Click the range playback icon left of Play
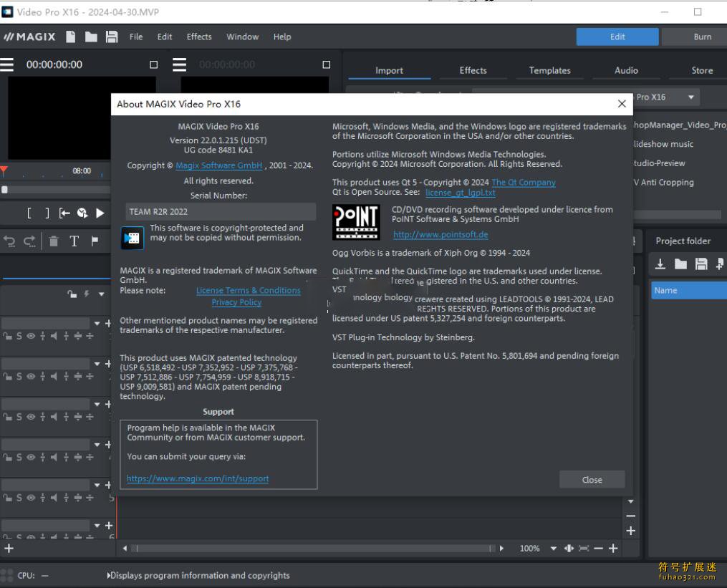Screen dimensions: 727x588 pyautogui.click(x=82, y=213)
